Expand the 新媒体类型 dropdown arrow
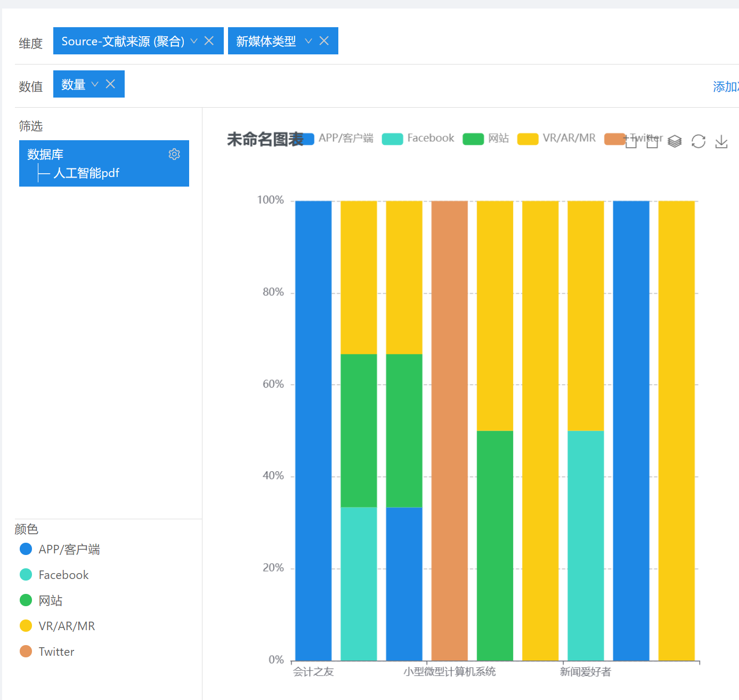Viewport: 739px width, 700px height. (x=308, y=41)
